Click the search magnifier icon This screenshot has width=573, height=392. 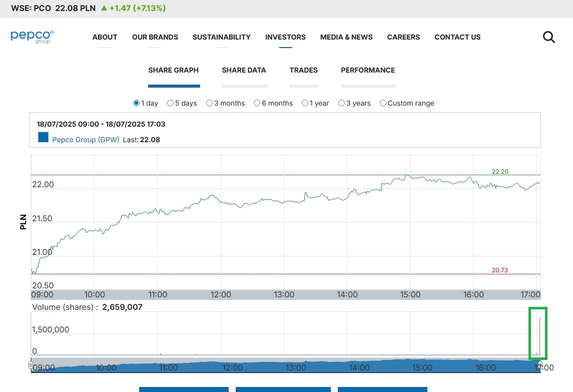[x=549, y=37]
